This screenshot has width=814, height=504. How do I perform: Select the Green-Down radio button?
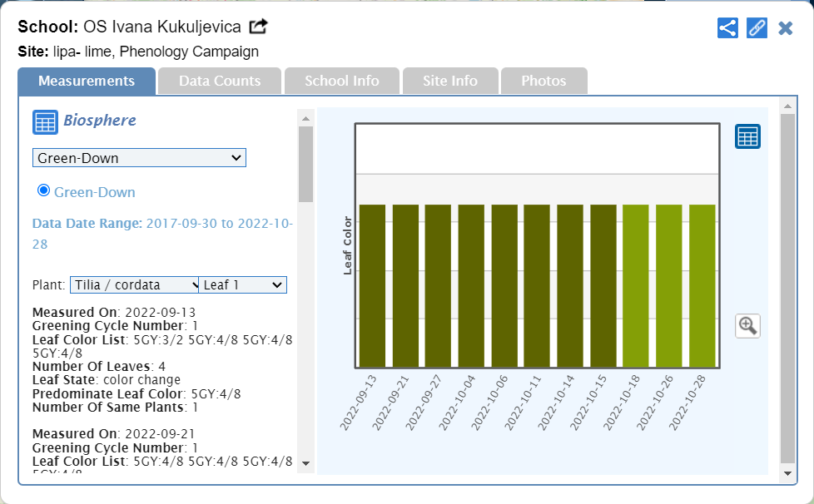pos(44,190)
